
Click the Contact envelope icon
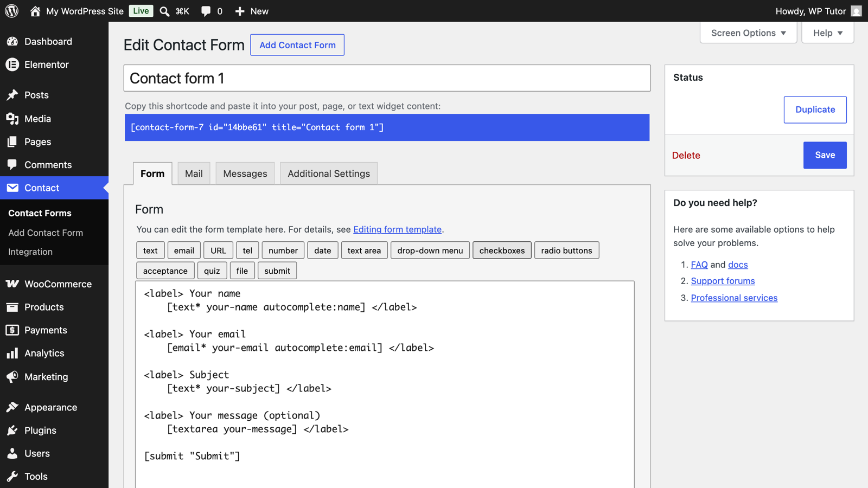coord(12,188)
